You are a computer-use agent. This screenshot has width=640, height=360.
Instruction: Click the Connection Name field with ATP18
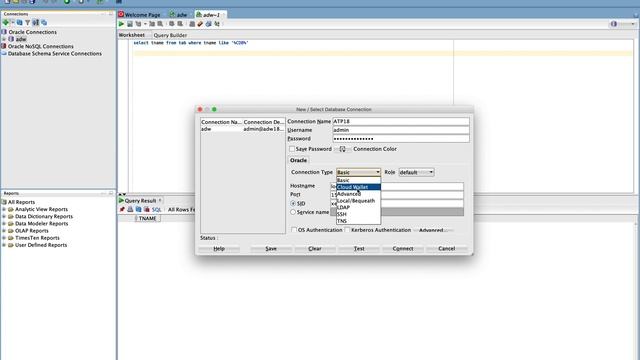(401, 121)
